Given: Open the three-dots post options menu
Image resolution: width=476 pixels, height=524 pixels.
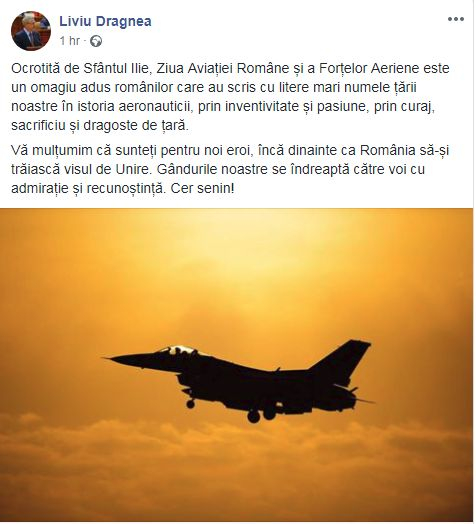Looking at the screenshot, I should point(456,19).
